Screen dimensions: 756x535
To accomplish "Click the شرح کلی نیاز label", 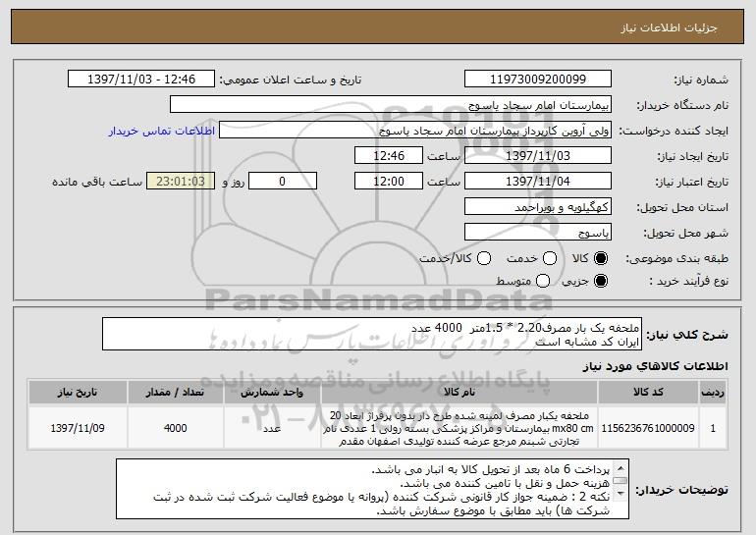I will 687,335.
